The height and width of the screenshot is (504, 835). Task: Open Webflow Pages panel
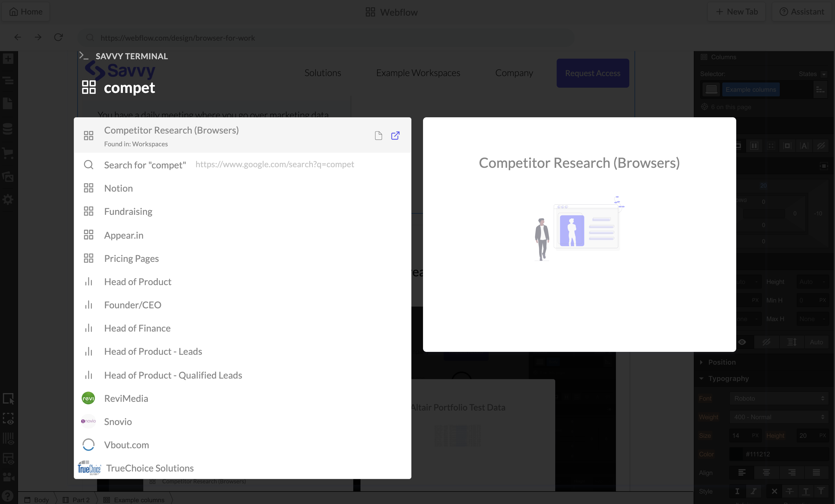[x=8, y=103]
